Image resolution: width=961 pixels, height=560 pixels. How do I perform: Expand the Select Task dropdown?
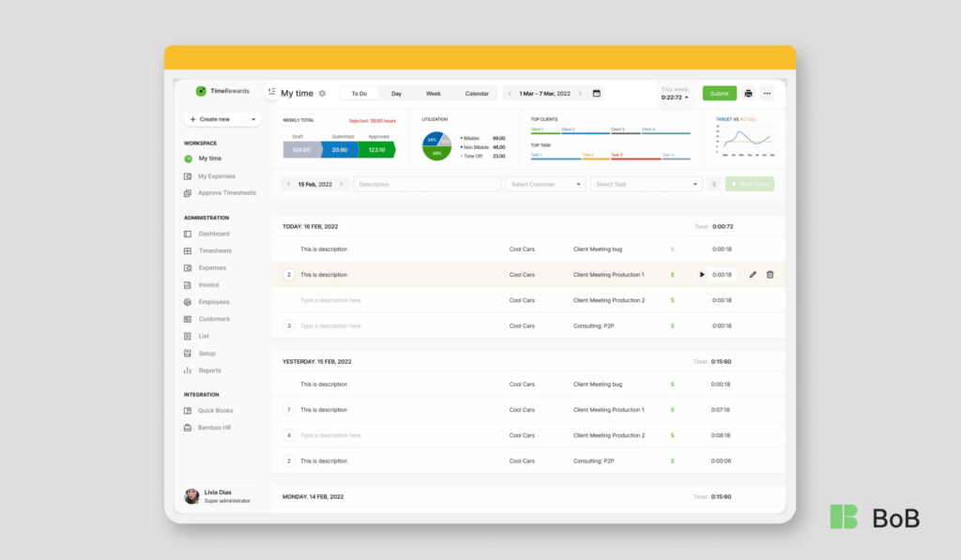pos(646,185)
